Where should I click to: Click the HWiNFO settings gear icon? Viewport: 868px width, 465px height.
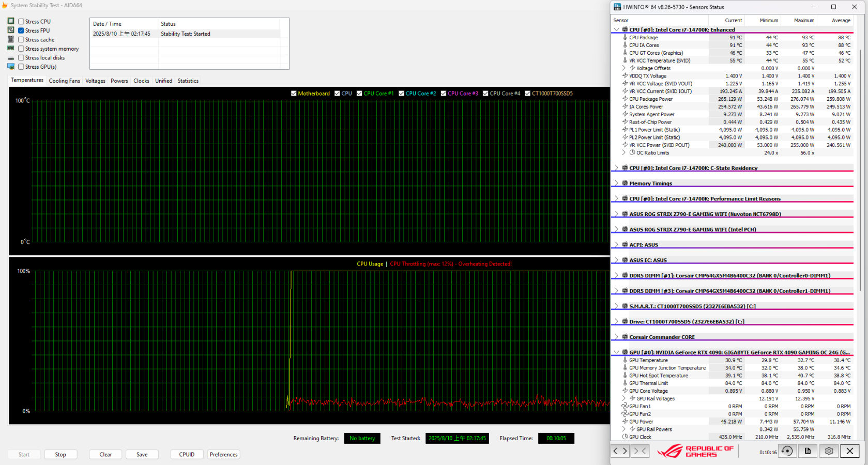pyautogui.click(x=829, y=451)
